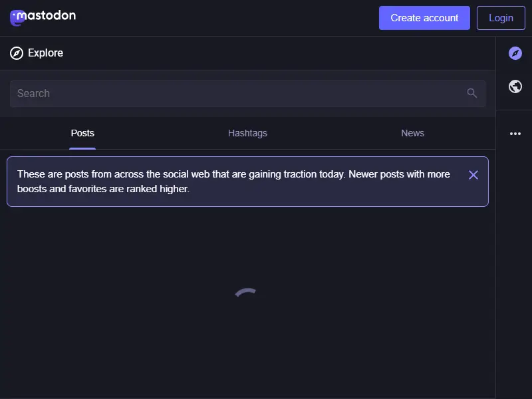This screenshot has width=532, height=399.
Task: Click the loading spinner in posts area
Action: pyautogui.click(x=245, y=293)
